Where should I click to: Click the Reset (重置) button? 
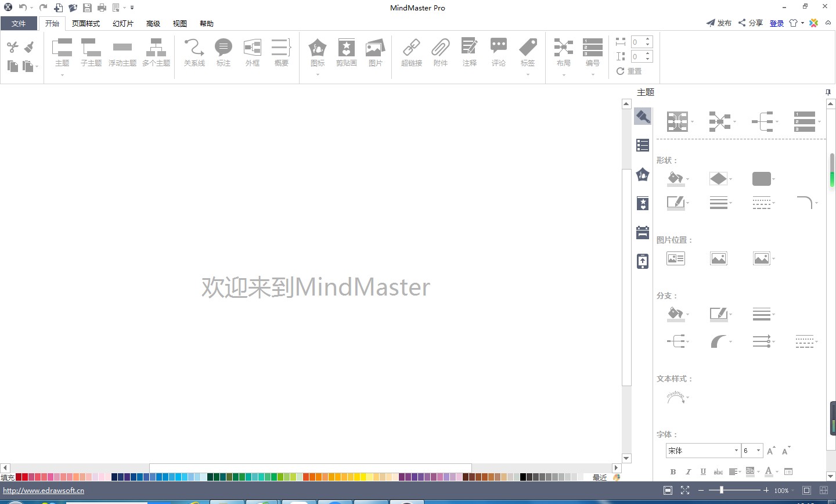(x=629, y=71)
